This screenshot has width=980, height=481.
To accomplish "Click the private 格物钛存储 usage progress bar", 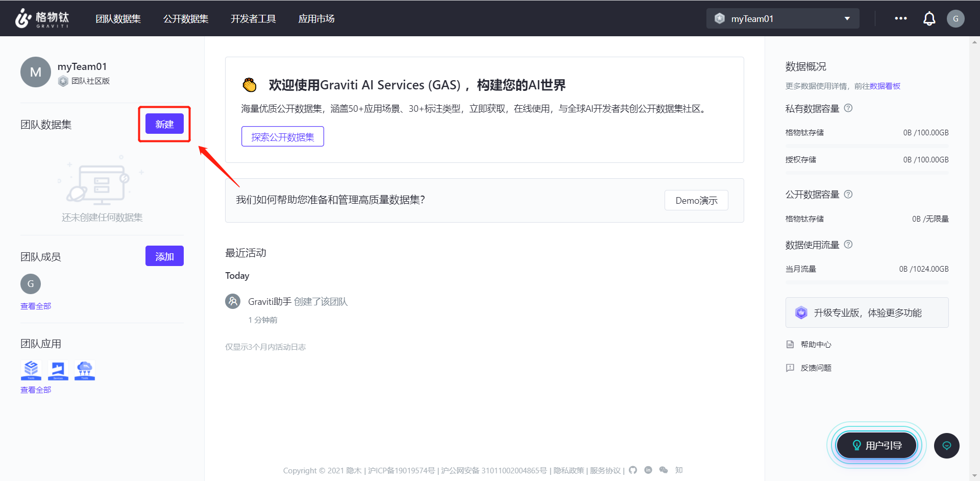I will [867, 146].
